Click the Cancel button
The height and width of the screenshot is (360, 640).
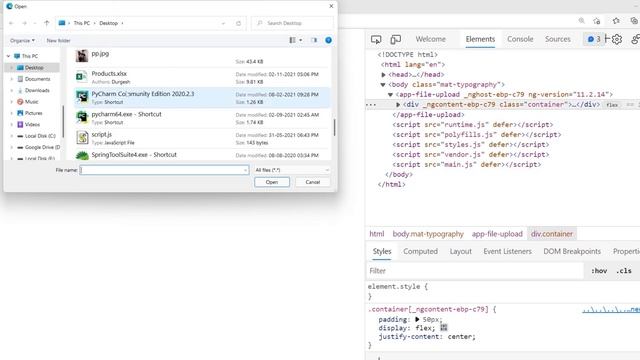(313, 182)
